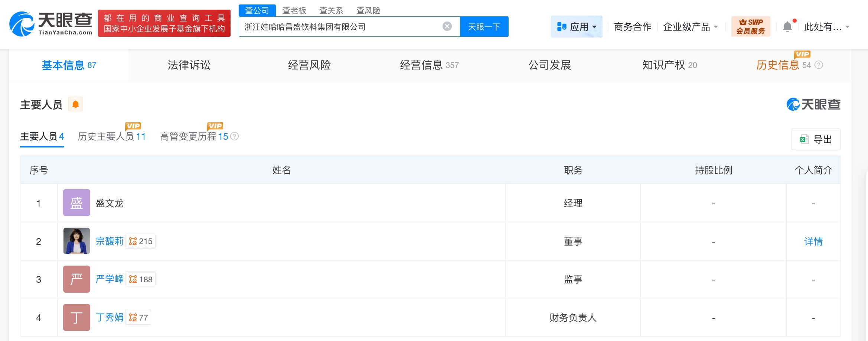Click the 序号 column header
The height and width of the screenshot is (341, 868).
click(39, 170)
